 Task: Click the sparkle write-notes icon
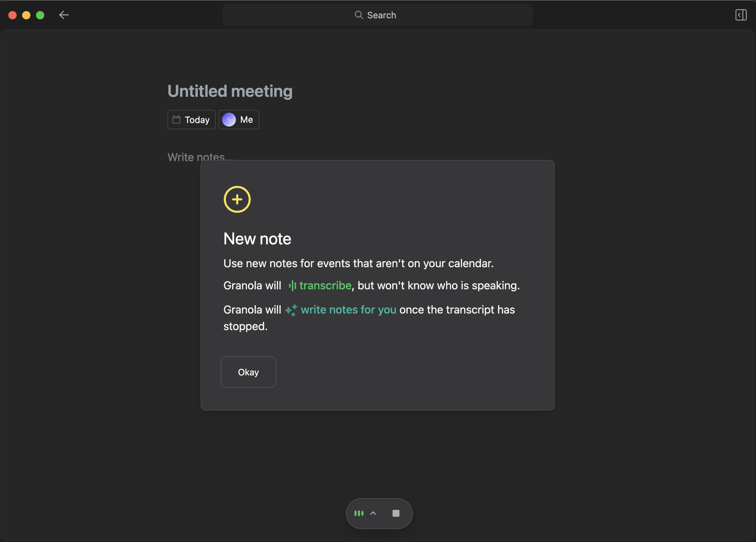tap(291, 310)
